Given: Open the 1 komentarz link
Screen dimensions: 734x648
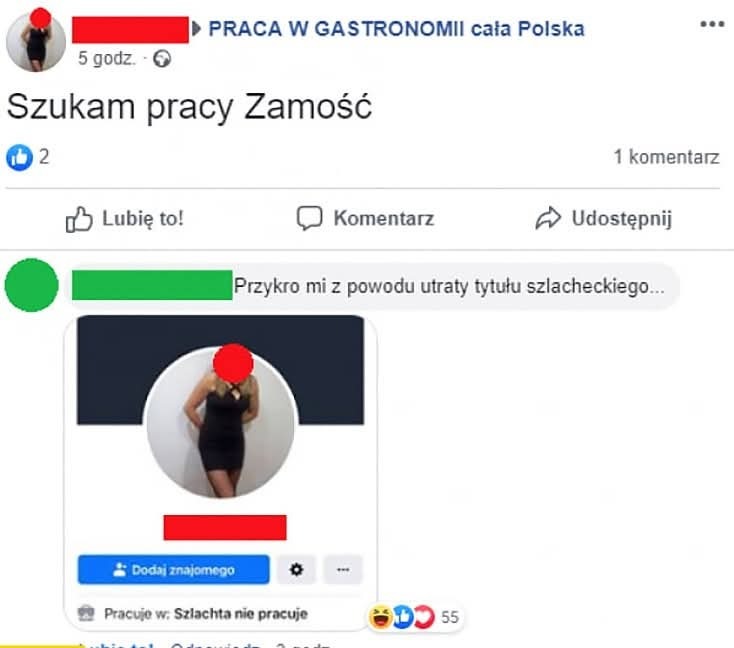Looking at the screenshot, I should click(x=666, y=157).
